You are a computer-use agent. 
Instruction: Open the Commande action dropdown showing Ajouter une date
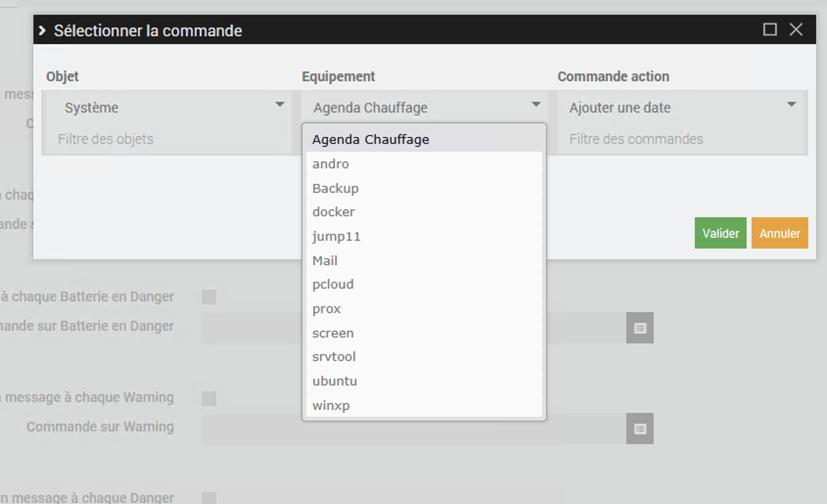click(x=681, y=107)
